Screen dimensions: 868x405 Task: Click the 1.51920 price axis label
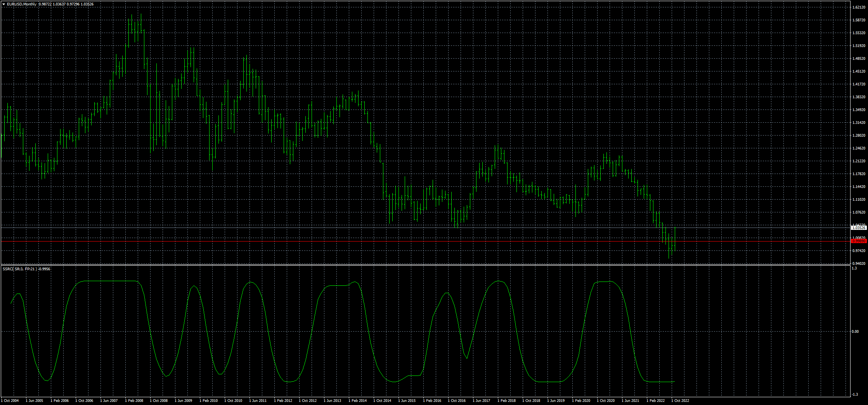click(859, 46)
